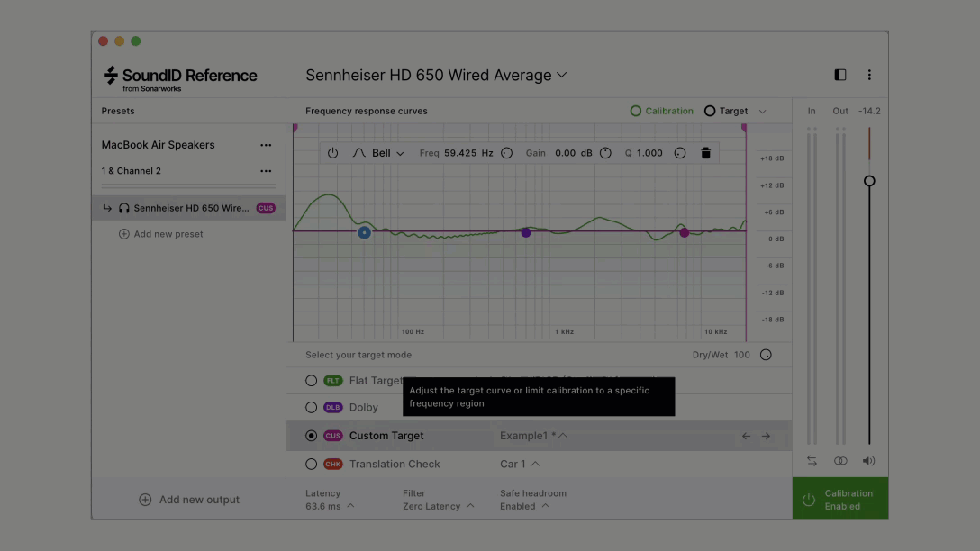Click the Frequency response curves heading
This screenshot has height=551, width=980.
367,112
